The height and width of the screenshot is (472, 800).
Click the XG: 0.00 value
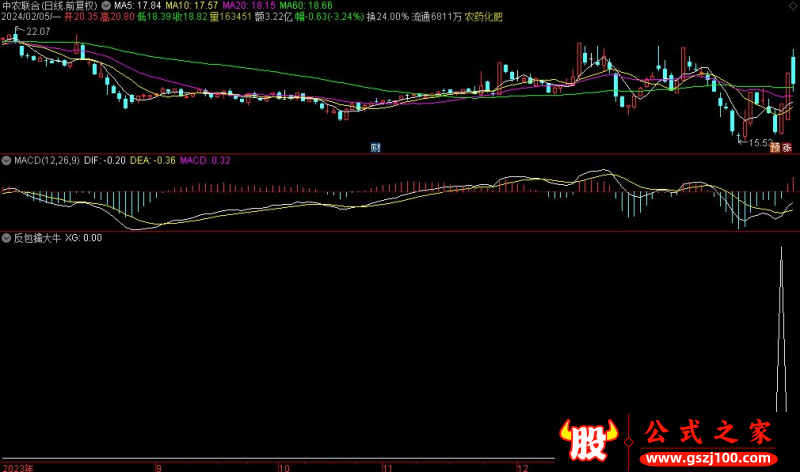84,238
